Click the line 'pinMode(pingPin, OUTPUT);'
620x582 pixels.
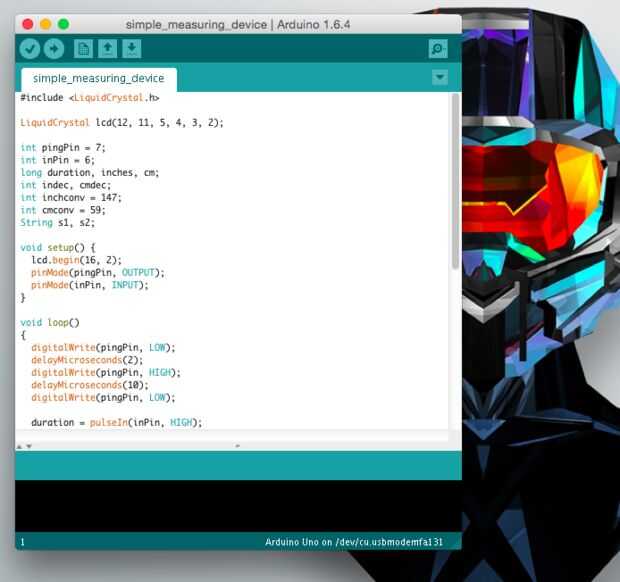[x=98, y=273]
